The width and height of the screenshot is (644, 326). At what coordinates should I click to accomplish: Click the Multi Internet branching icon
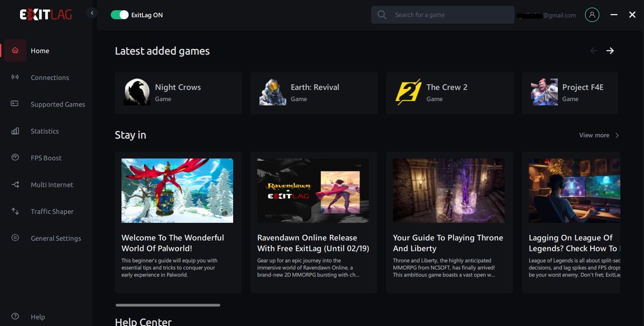point(15,184)
